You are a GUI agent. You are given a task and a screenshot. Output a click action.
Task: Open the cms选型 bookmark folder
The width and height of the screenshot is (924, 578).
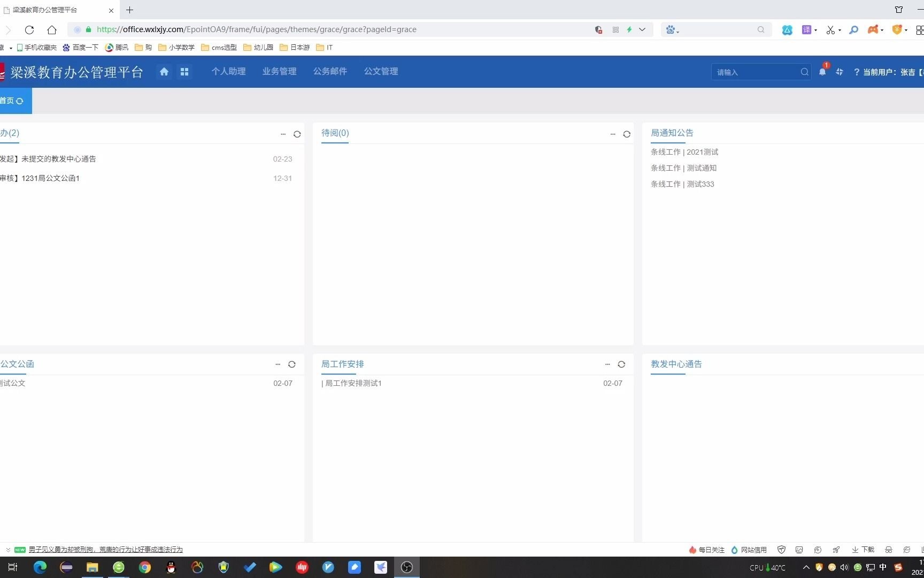tap(219, 48)
